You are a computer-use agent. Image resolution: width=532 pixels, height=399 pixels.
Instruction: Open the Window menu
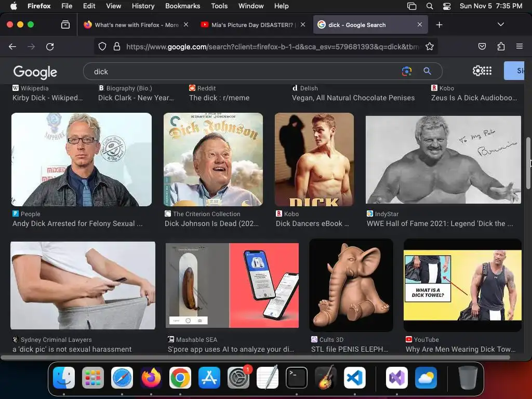(x=251, y=6)
